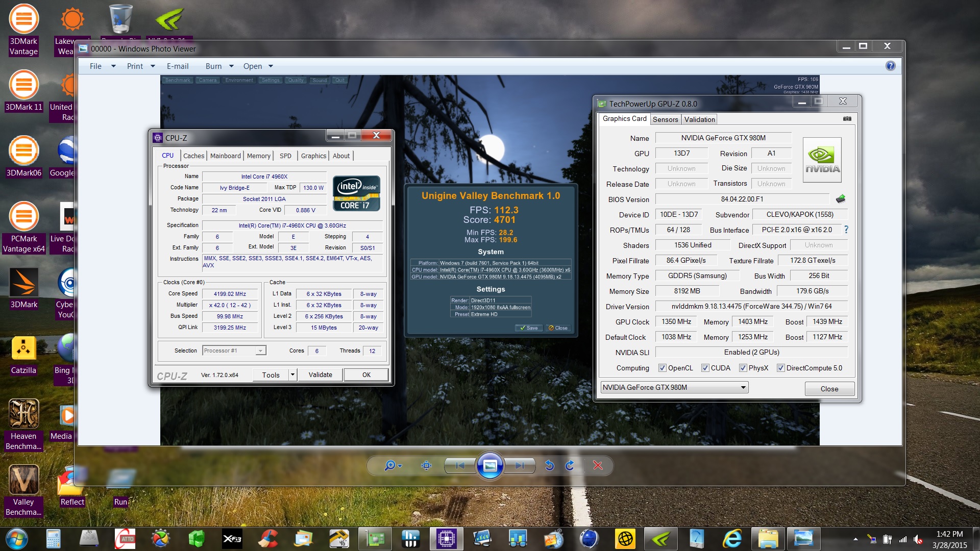Click the CPU-Z Validate button
The height and width of the screenshot is (551, 980).
coord(320,374)
